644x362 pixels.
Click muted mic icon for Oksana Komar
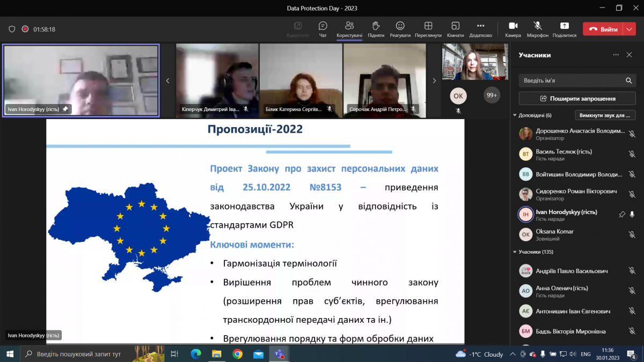632,234
